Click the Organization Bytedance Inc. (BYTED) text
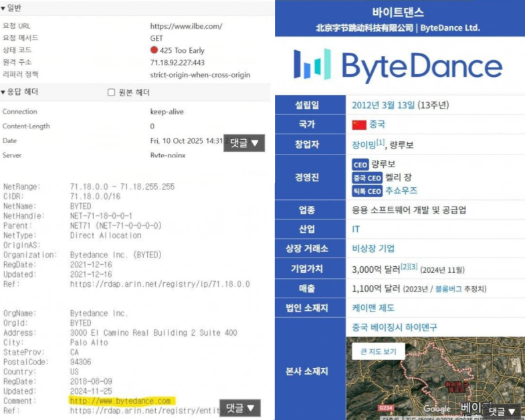Screen dimensions: 525x420 [116, 255]
